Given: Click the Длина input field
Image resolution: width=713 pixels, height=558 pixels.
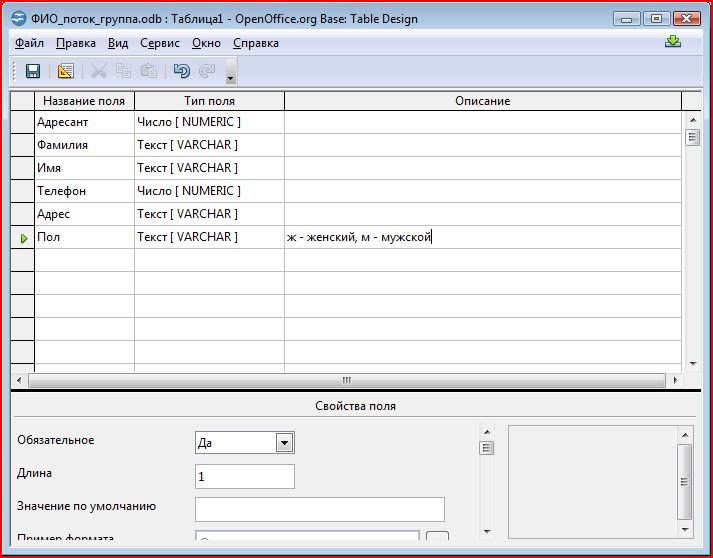Looking at the screenshot, I should pyautogui.click(x=245, y=477).
